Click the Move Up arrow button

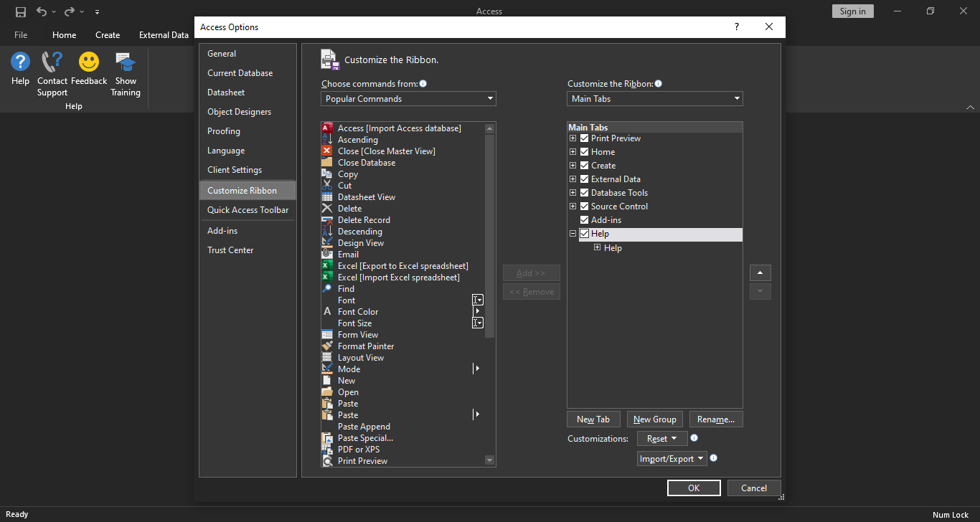pos(760,272)
